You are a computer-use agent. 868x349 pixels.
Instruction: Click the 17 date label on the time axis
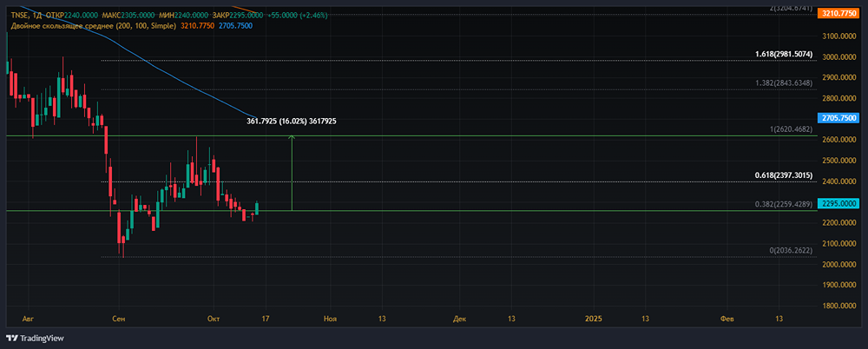point(266,319)
